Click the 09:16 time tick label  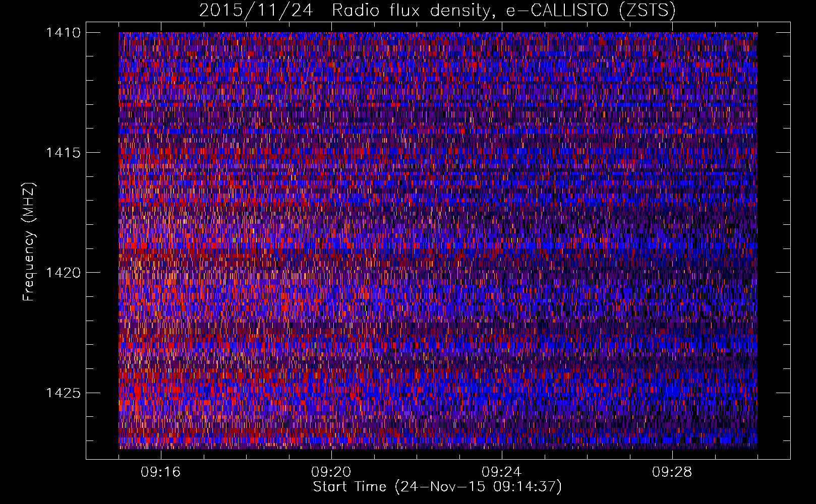pyautogui.click(x=161, y=472)
